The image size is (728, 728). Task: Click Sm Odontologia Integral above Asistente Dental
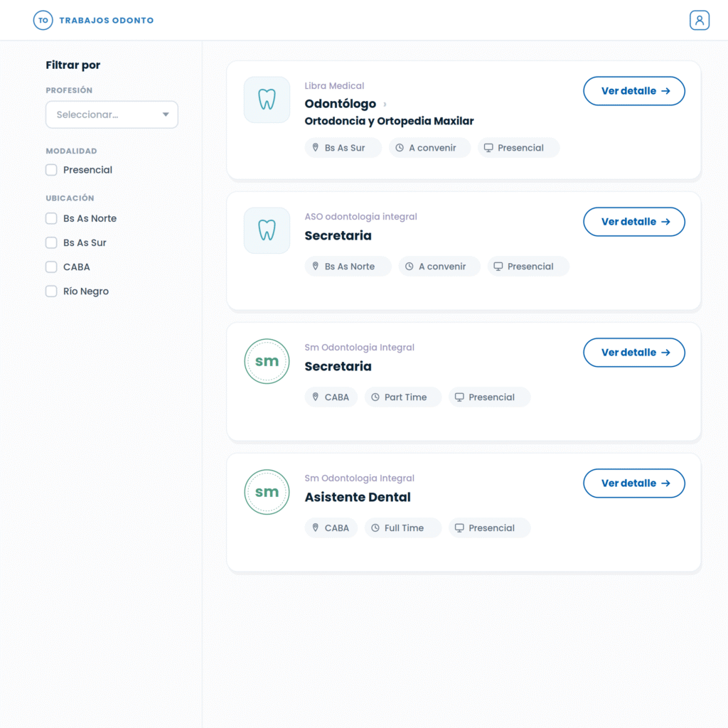click(359, 478)
